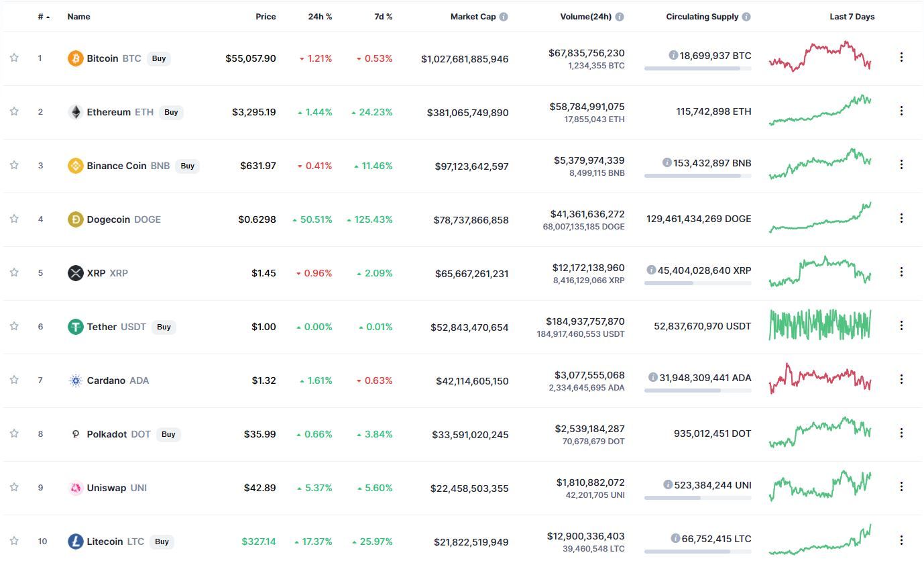The image size is (924, 567).
Task: Toggle the watchlist star for Uniswap
Action: pyautogui.click(x=14, y=487)
